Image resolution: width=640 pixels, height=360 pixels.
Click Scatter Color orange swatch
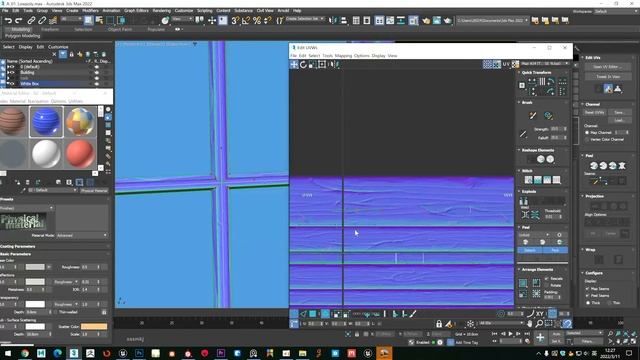[94, 327]
